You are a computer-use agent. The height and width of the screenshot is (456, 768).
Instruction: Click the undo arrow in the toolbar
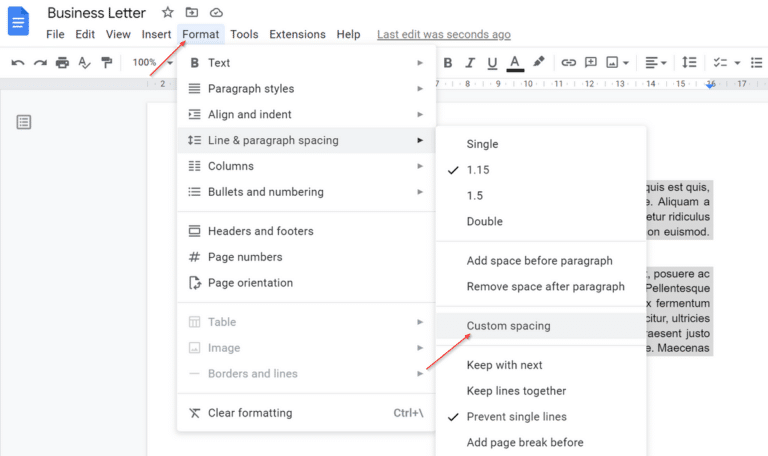(x=18, y=62)
